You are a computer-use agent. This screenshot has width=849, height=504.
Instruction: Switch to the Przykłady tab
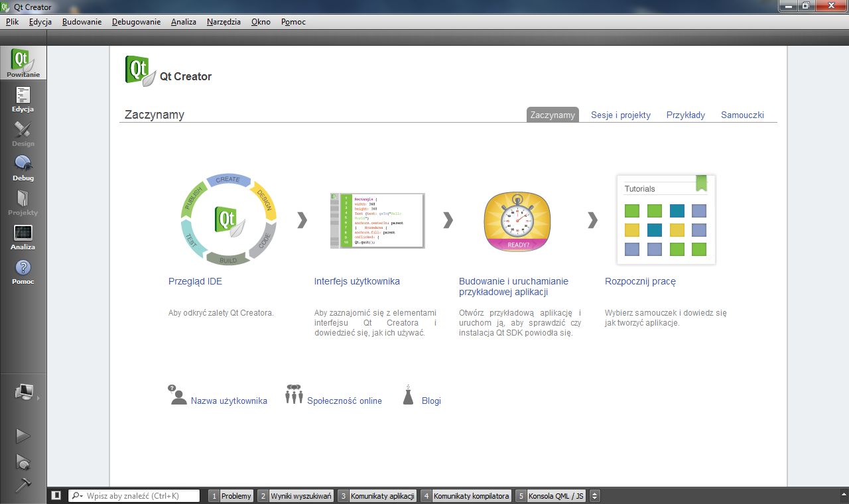point(686,115)
